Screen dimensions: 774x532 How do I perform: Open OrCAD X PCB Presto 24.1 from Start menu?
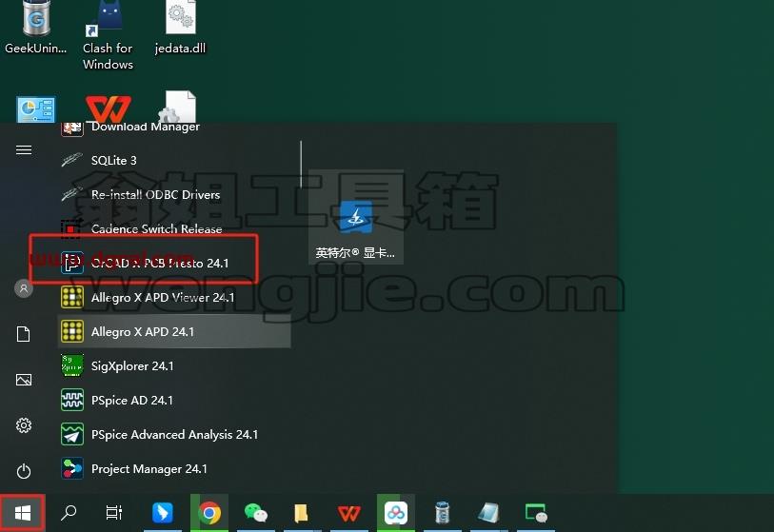click(174, 263)
